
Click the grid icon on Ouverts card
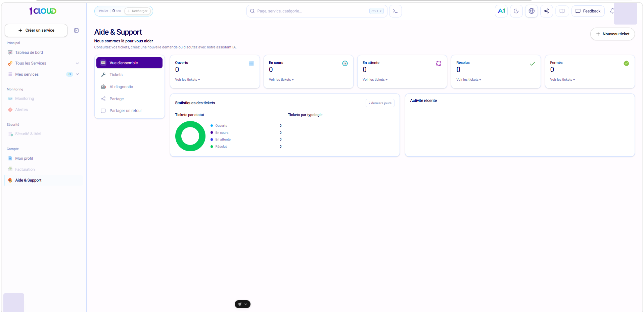click(x=251, y=63)
